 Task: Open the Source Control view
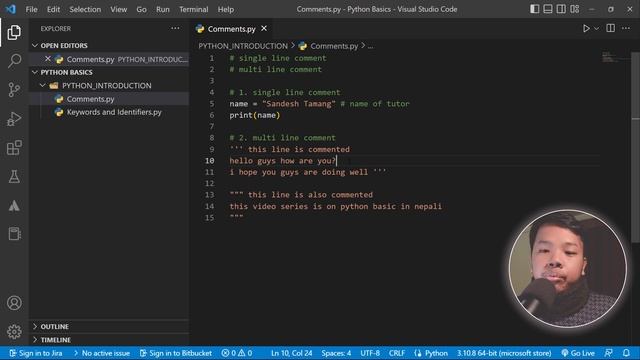click(14, 89)
